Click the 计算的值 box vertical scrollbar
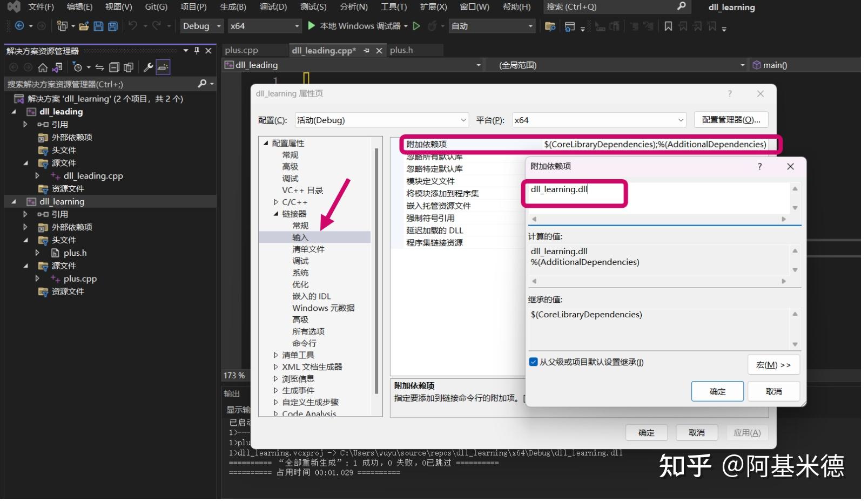The height and width of the screenshot is (503, 868). pyautogui.click(x=795, y=260)
